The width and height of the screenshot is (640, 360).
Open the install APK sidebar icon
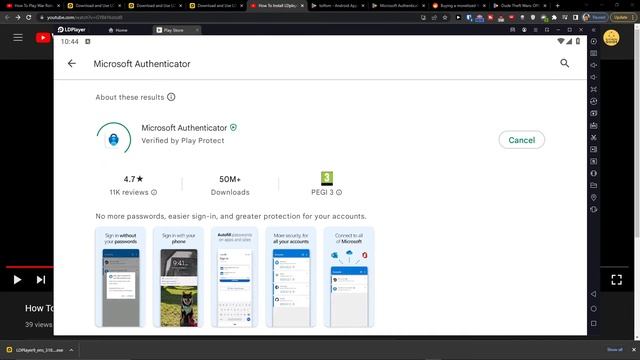click(x=594, y=125)
